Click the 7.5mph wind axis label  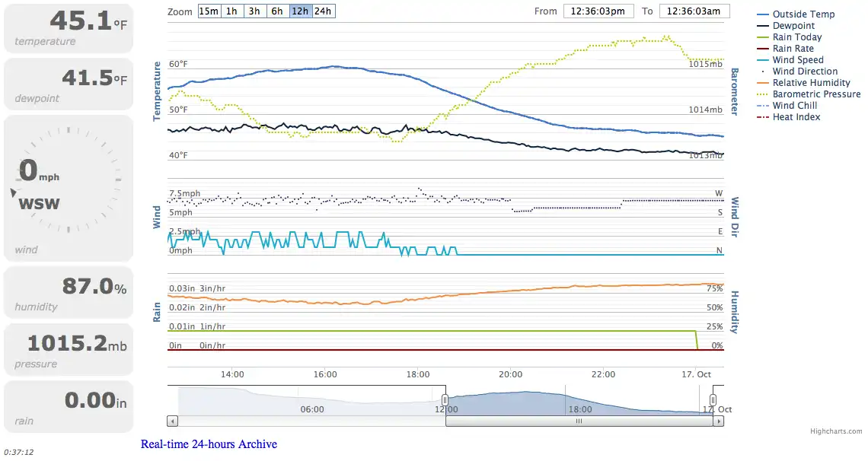185,193
